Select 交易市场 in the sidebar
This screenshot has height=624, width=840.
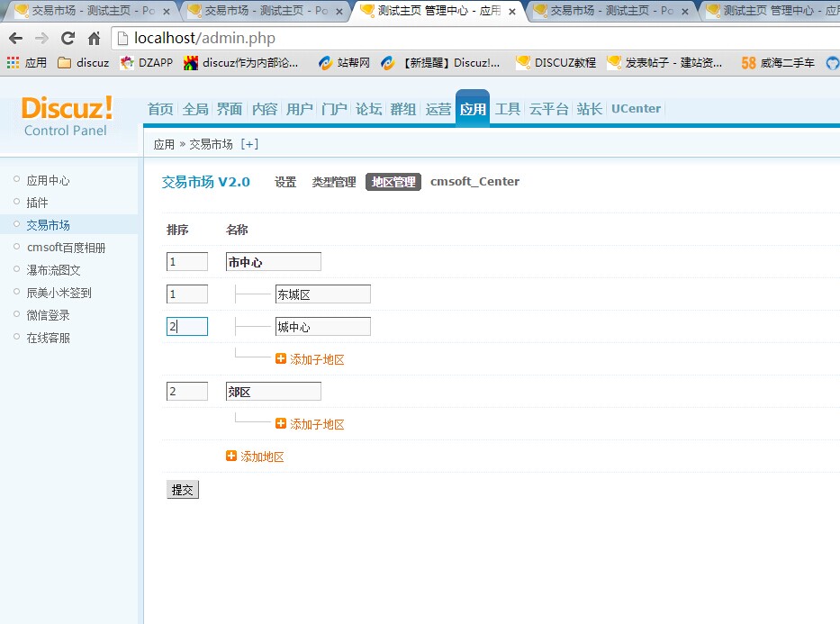[49, 225]
